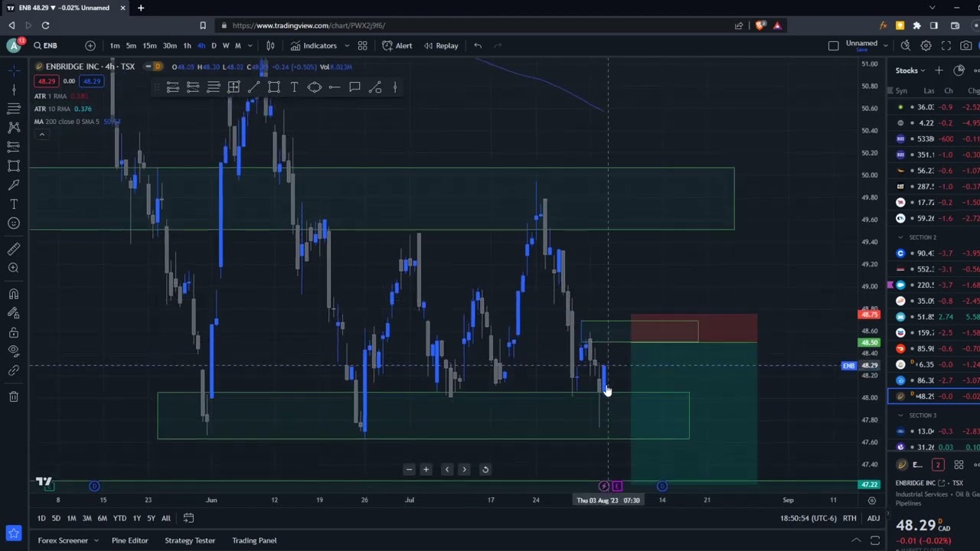
Task: Reset chart view button
Action: pos(485,469)
